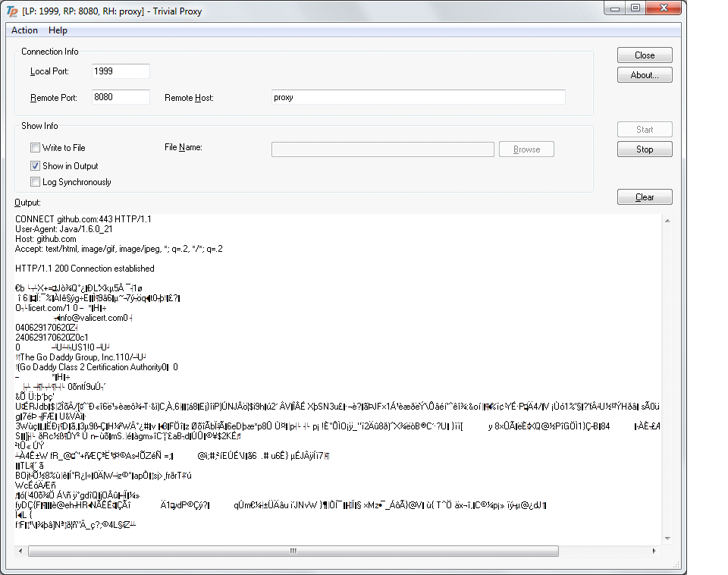Click the Close button
The image size is (728, 575).
tap(645, 55)
